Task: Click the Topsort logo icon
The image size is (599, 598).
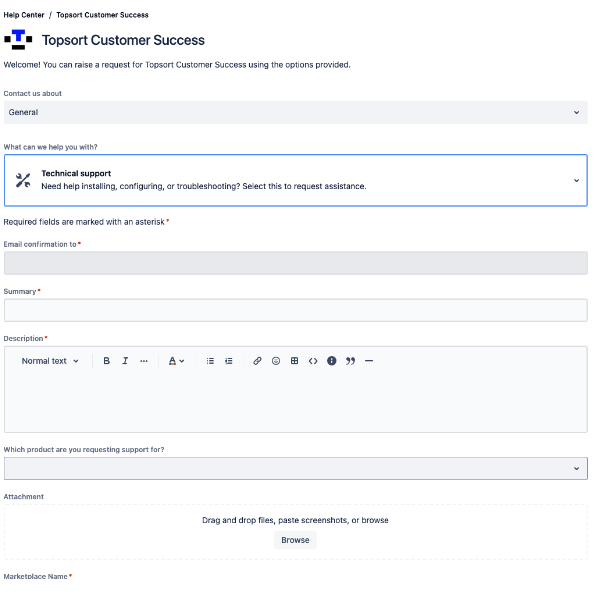Action: [x=18, y=40]
